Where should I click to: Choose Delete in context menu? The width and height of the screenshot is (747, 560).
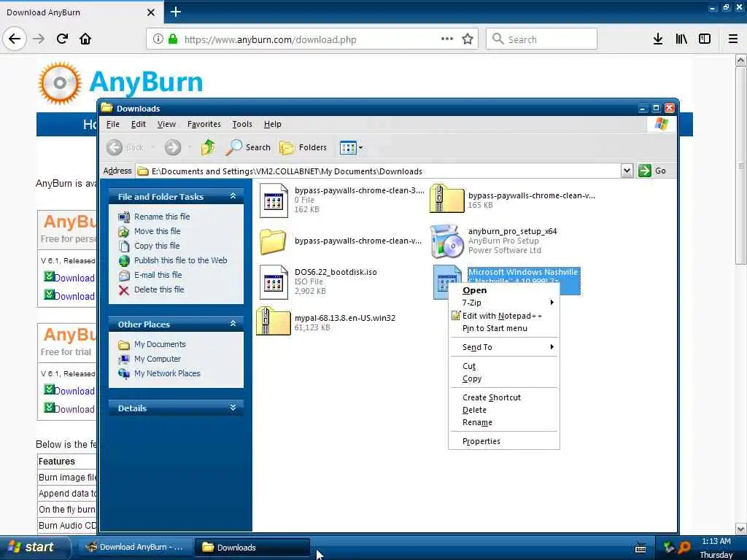pyautogui.click(x=504, y=410)
